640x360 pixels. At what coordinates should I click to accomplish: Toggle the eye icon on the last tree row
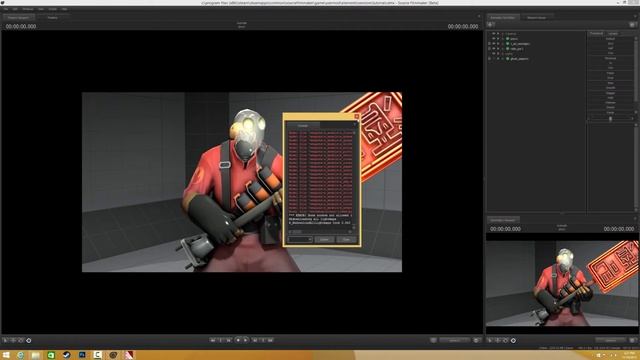click(x=493, y=58)
